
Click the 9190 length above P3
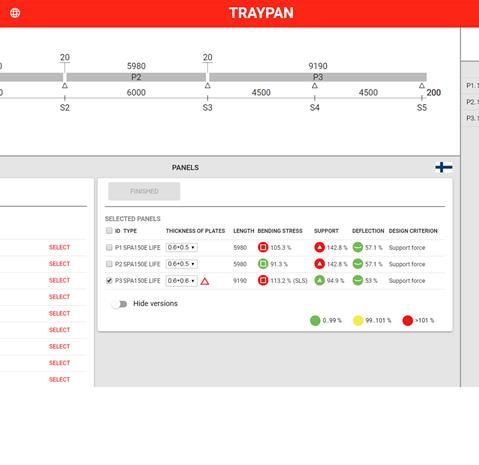[x=318, y=66]
